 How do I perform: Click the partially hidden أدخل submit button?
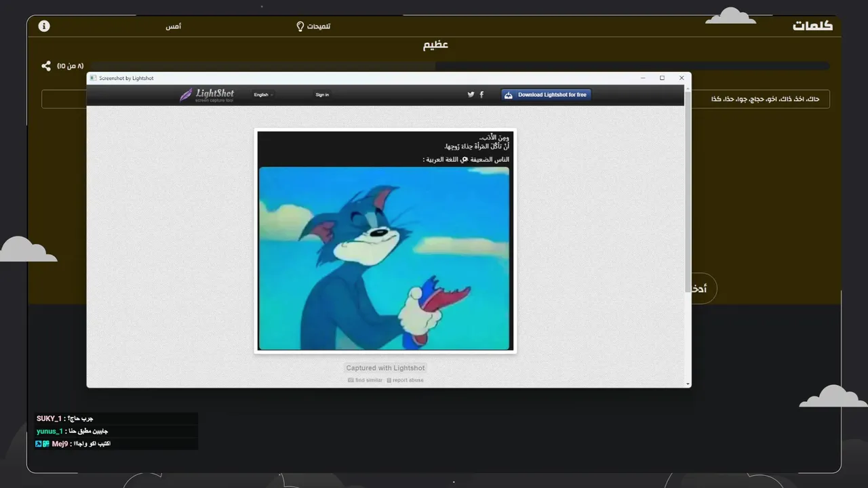click(x=704, y=289)
